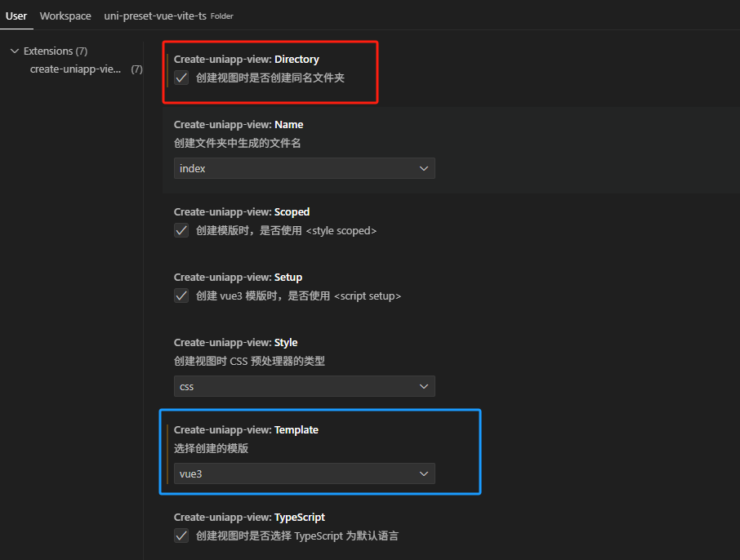Toggle the Directory checkbox
740x560 pixels.
pyautogui.click(x=181, y=78)
